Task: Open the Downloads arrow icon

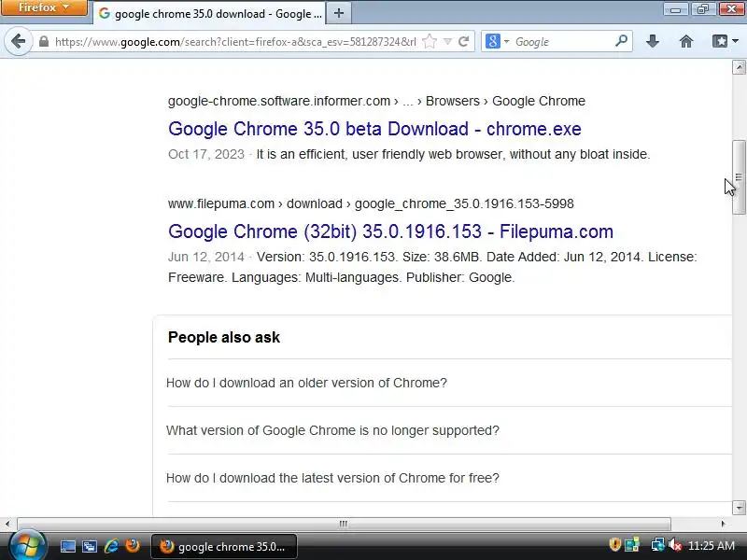Action: [x=652, y=41]
